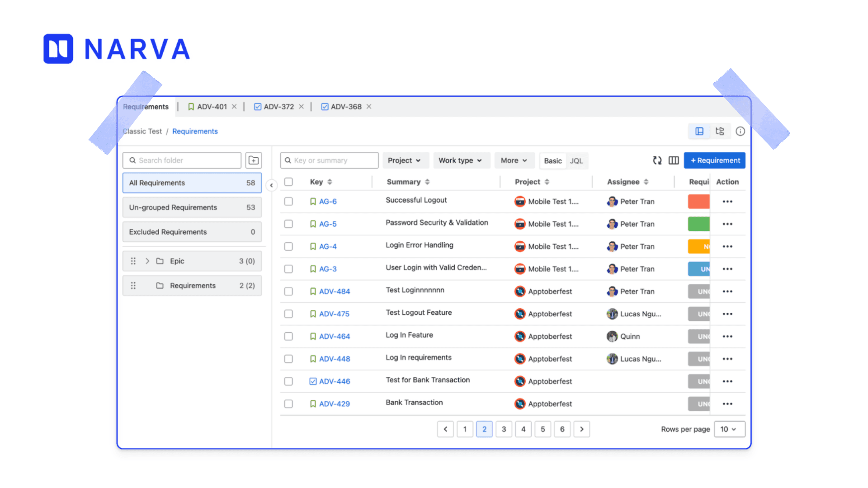Open the Work type filter dropdown
This screenshot has height=488, width=868.
tap(461, 160)
